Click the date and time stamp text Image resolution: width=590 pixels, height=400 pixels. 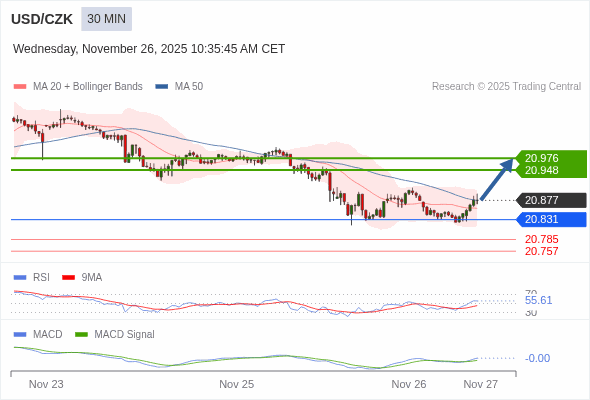coord(149,49)
